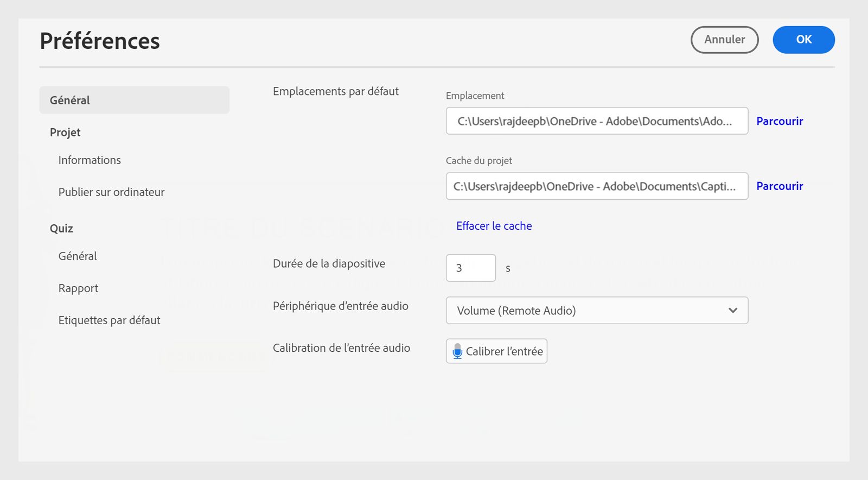Open Publier sur ordinateur settings

click(x=111, y=192)
